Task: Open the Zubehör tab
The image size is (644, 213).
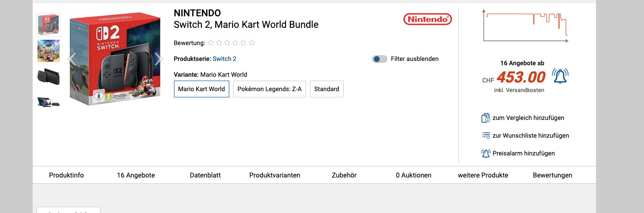Action: pos(344,175)
